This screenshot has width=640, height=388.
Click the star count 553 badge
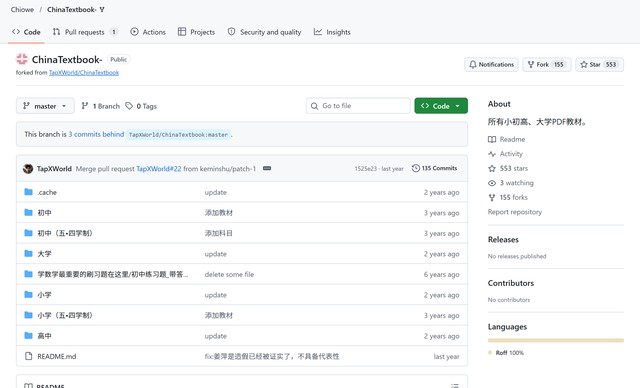pyautogui.click(x=611, y=64)
